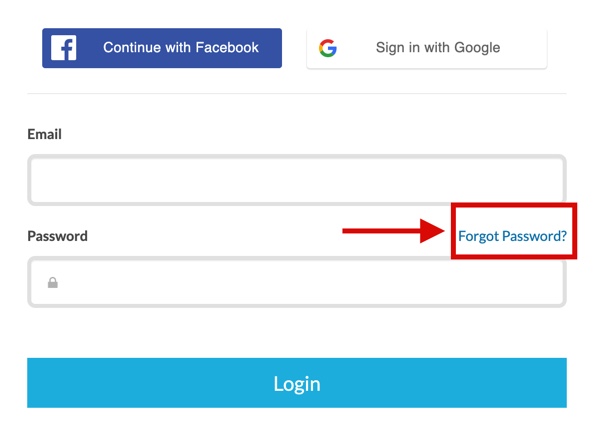596x433 pixels.
Task: Click the white Facebook "f" logo icon
Action: [x=63, y=48]
